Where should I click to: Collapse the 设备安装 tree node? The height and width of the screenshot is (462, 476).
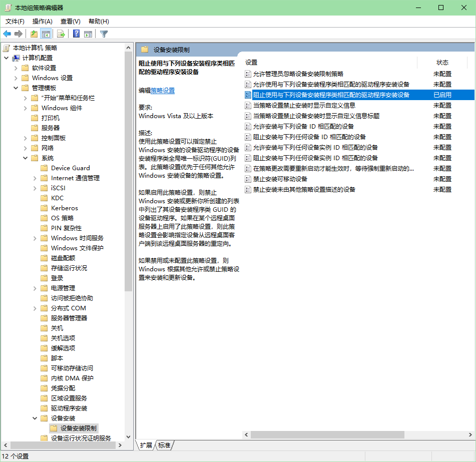(x=35, y=418)
